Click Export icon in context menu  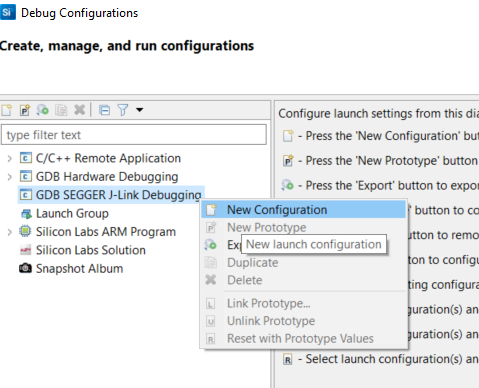(x=211, y=245)
